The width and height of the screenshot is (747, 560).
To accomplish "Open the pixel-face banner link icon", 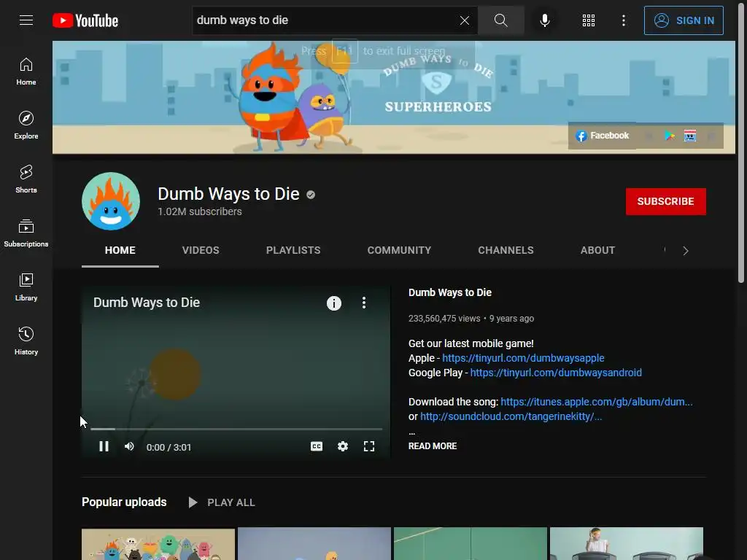I will click(690, 136).
